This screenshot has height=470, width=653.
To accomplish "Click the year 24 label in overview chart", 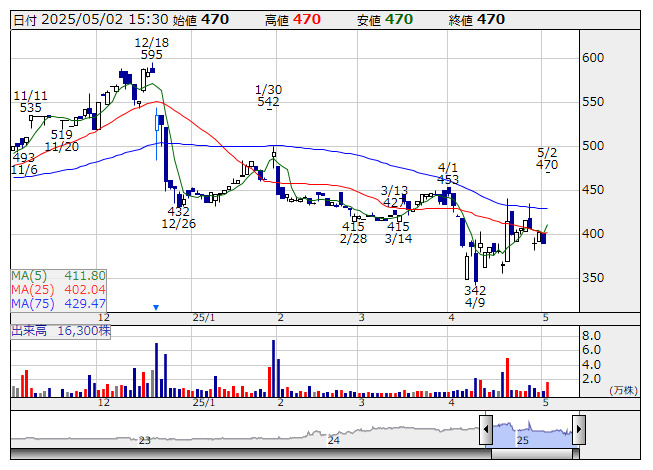I will pyautogui.click(x=334, y=440).
